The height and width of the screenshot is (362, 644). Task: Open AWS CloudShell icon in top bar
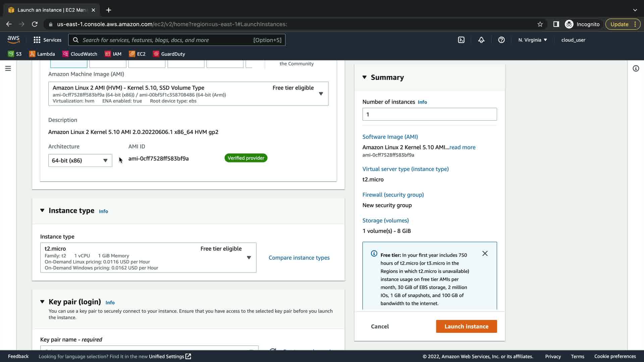[461, 40]
